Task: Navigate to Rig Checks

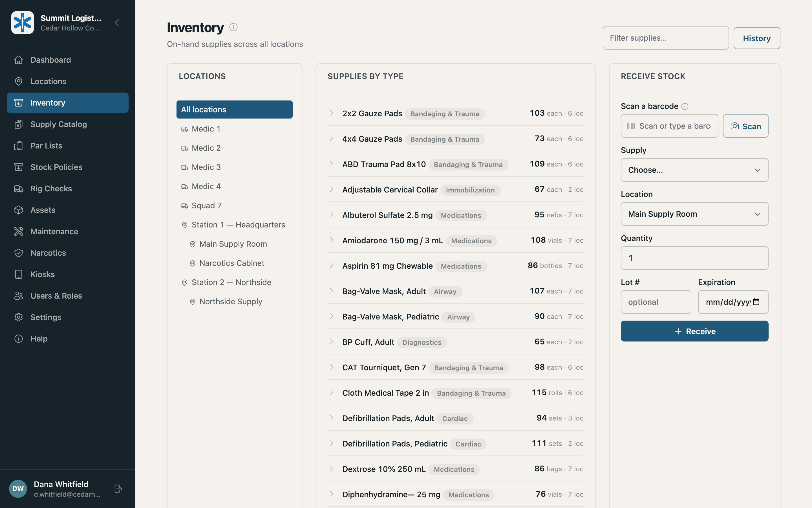Action: [x=67, y=189]
